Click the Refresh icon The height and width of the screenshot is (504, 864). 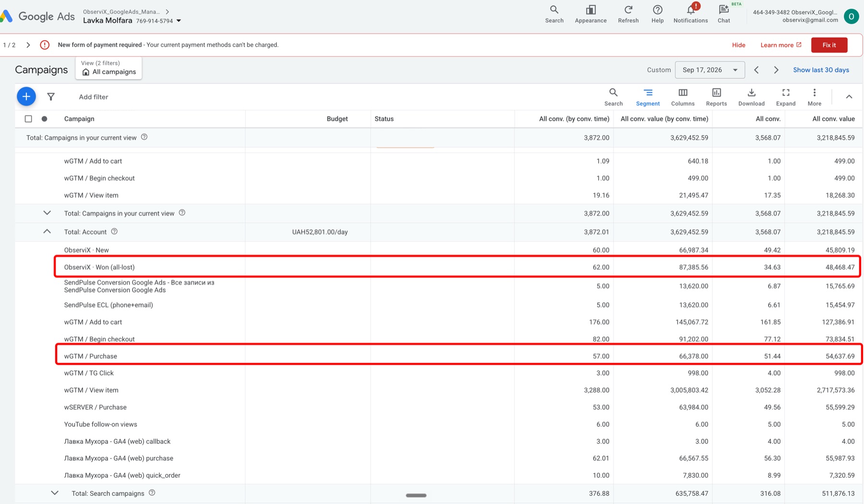pos(628,14)
